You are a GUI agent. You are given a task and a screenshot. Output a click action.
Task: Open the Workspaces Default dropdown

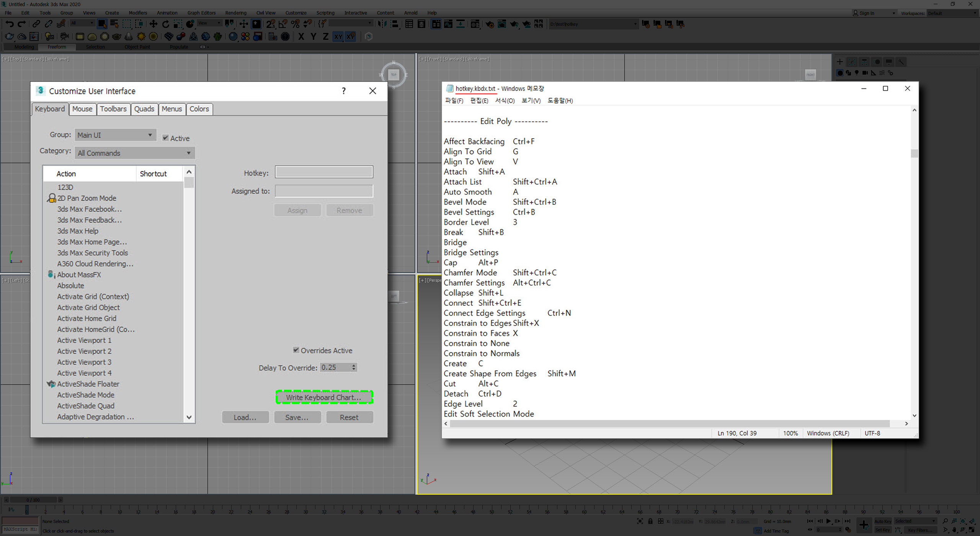point(952,13)
